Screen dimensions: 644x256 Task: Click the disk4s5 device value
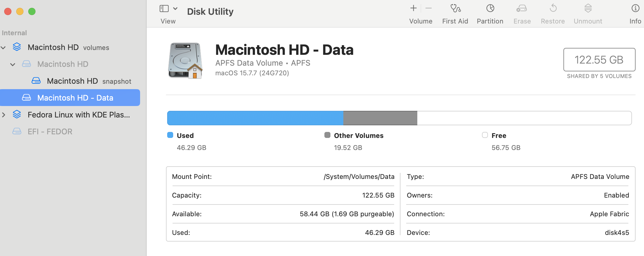(x=617, y=233)
